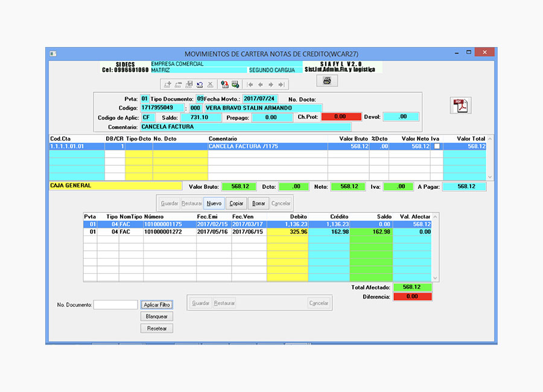The width and height of the screenshot is (543, 392).
Task: Click the Comentario field CANCELA FACTURA
Action: pos(245,127)
